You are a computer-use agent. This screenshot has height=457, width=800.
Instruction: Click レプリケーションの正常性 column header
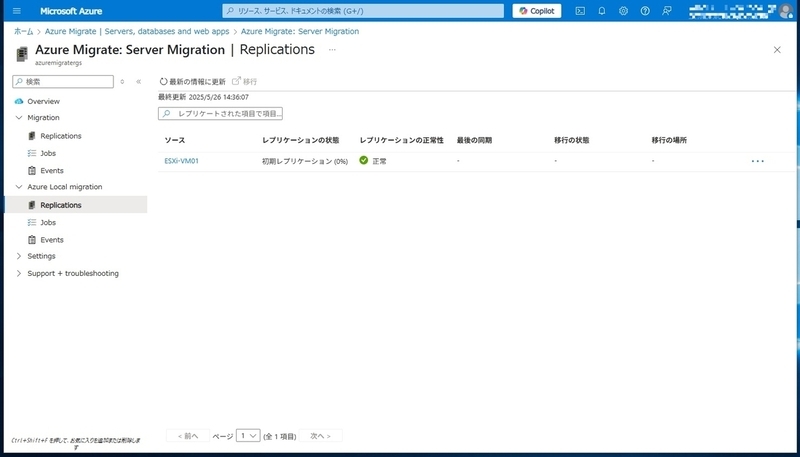tap(402, 140)
